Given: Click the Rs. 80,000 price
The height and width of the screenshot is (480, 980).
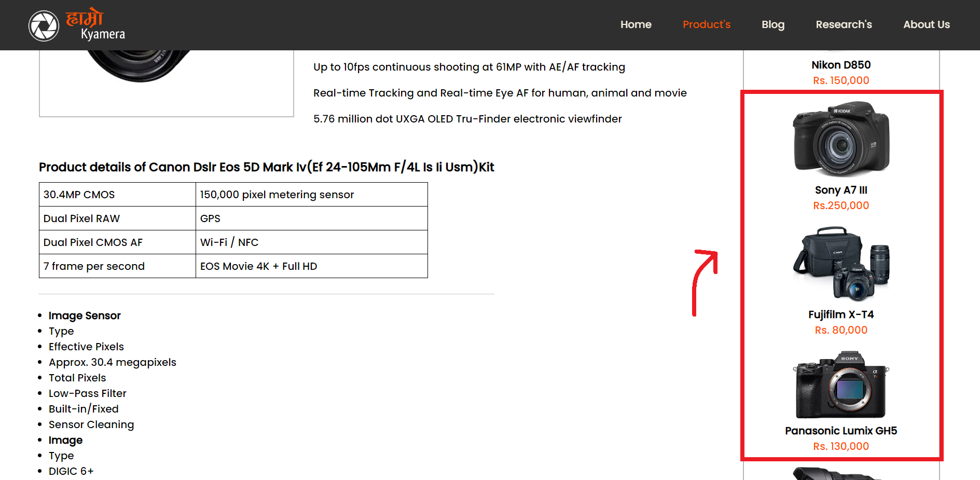Looking at the screenshot, I should (841, 330).
